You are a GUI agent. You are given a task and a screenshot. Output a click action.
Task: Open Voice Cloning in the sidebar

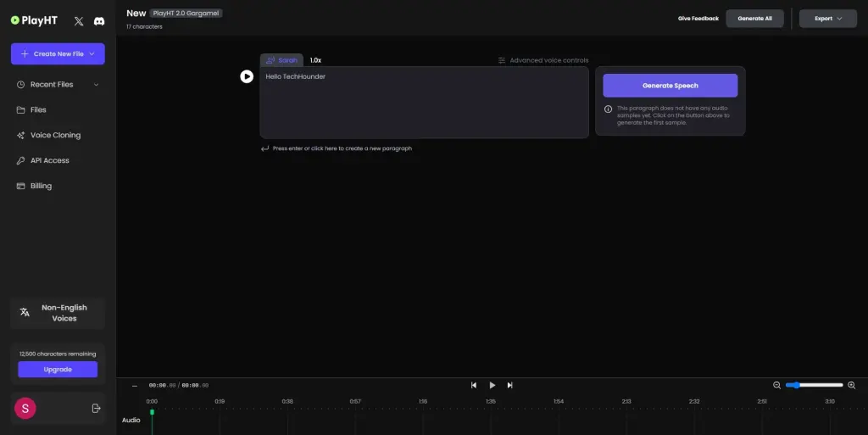(55, 135)
